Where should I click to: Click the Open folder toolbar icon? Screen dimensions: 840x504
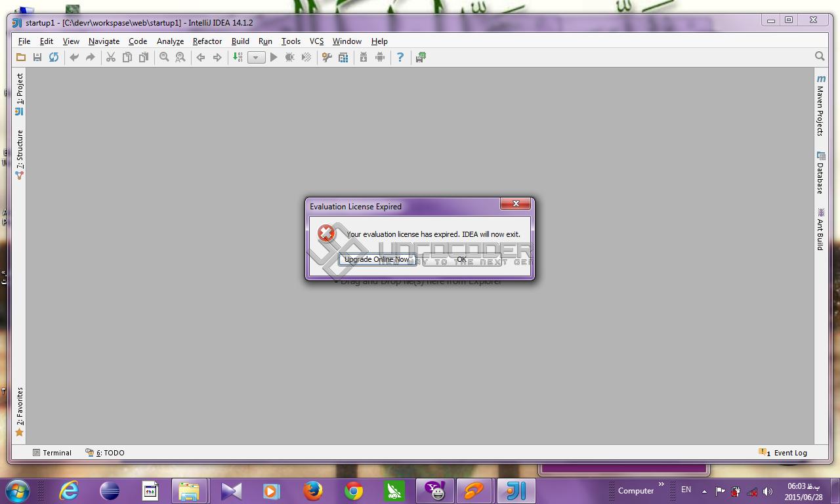[21, 58]
